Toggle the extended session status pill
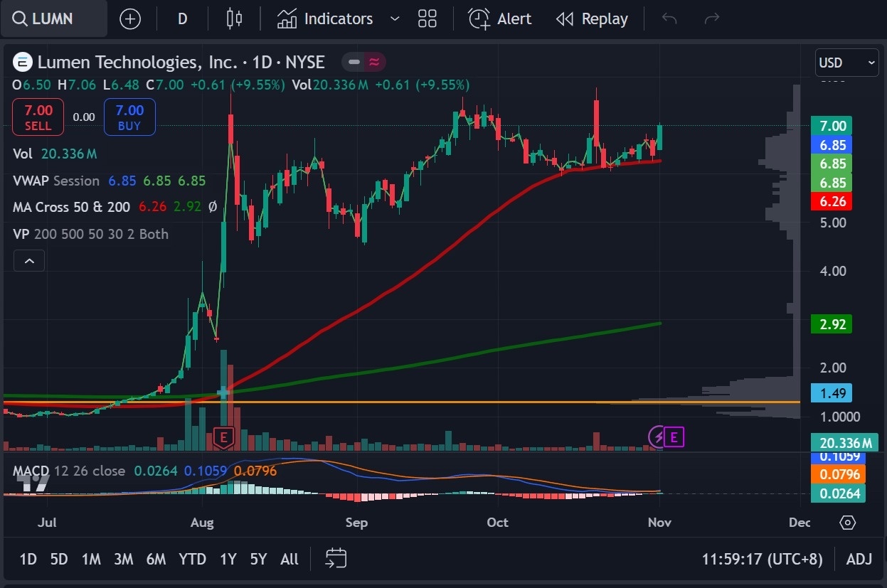 [363, 63]
